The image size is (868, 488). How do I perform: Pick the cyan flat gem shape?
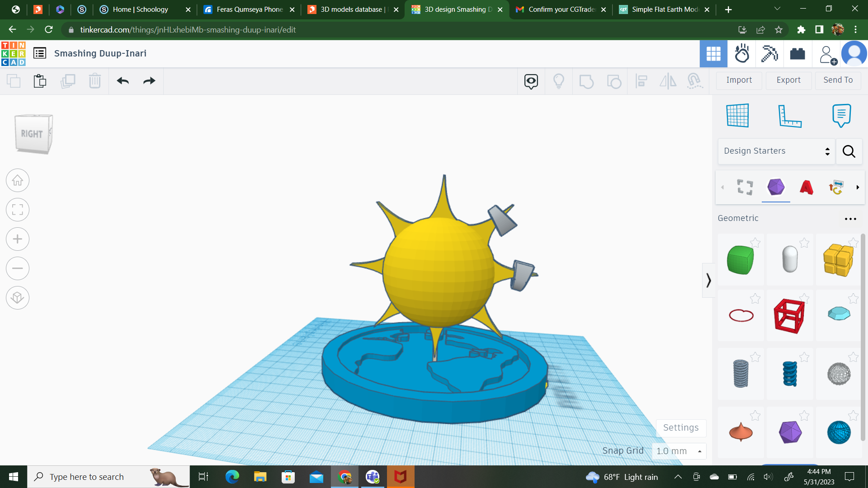(839, 313)
